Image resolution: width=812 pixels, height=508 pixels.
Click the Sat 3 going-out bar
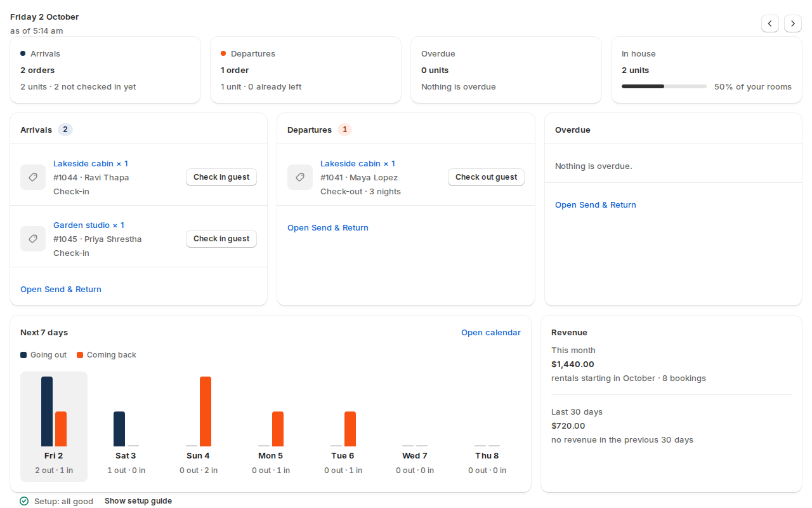(x=119, y=429)
